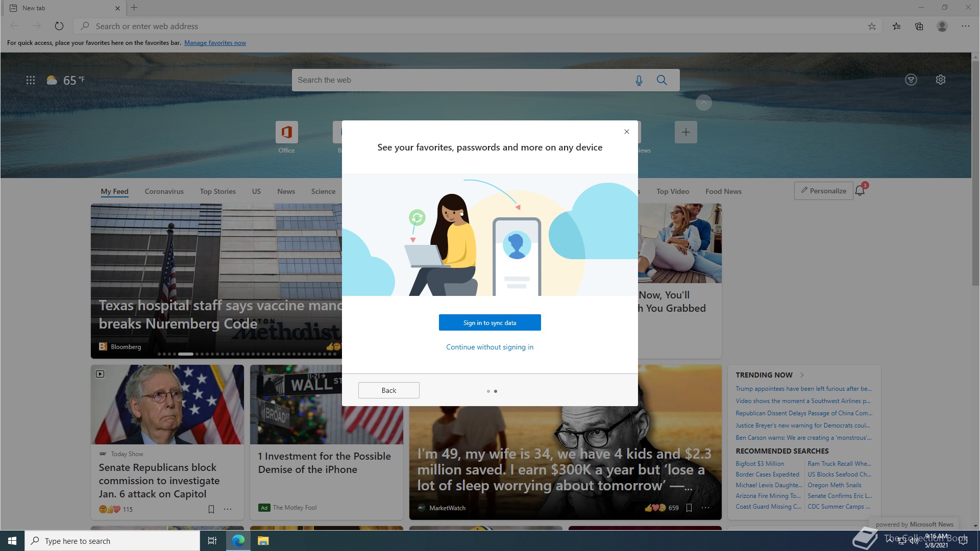Select the US news tab

(x=256, y=191)
